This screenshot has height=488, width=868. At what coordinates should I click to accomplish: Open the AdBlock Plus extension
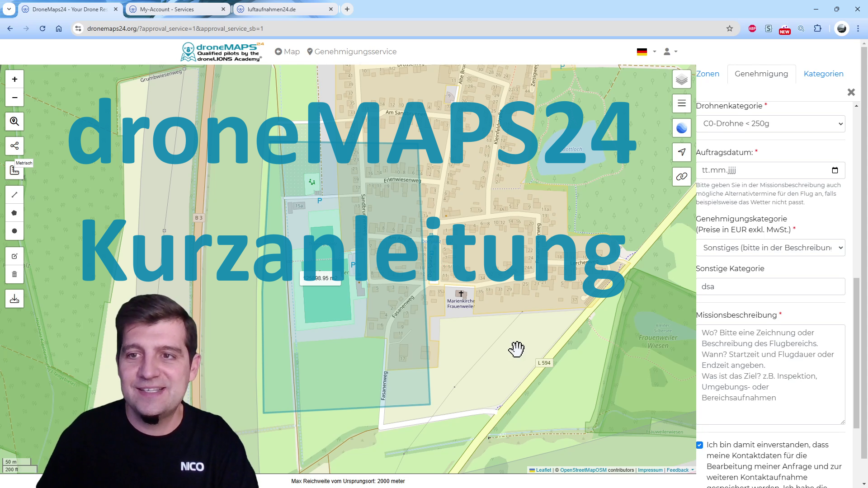[752, 28]
